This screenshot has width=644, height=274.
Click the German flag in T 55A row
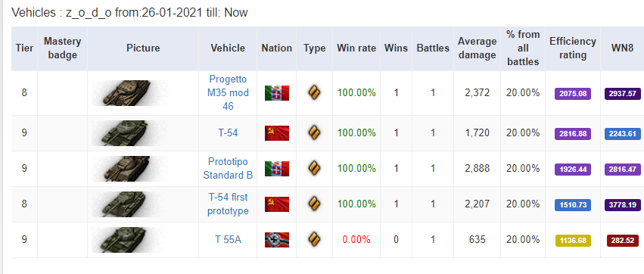tap(277, 239)
